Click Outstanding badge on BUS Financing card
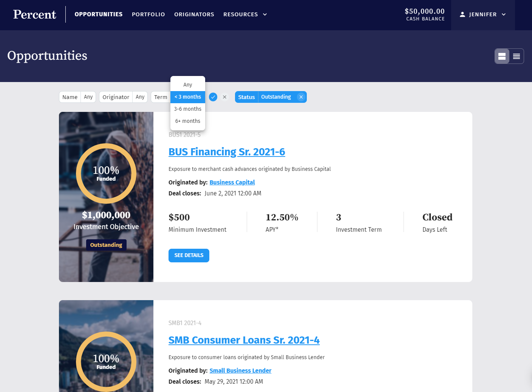This screenshot has width=532, height=392. pyautogui.click(x=106, y=245)
